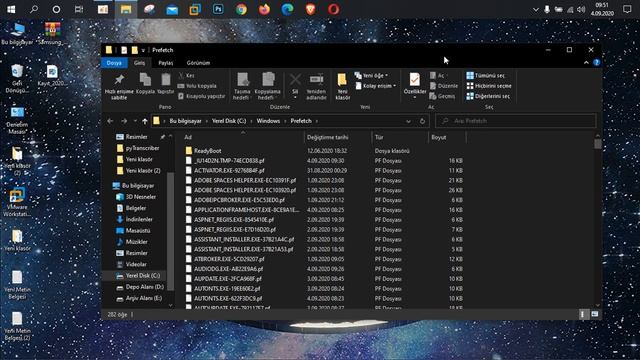The width and height of the screenshot is (640, 360).
Task: Click Yeniden adlandır rename icon
Action: pos(316,86)
